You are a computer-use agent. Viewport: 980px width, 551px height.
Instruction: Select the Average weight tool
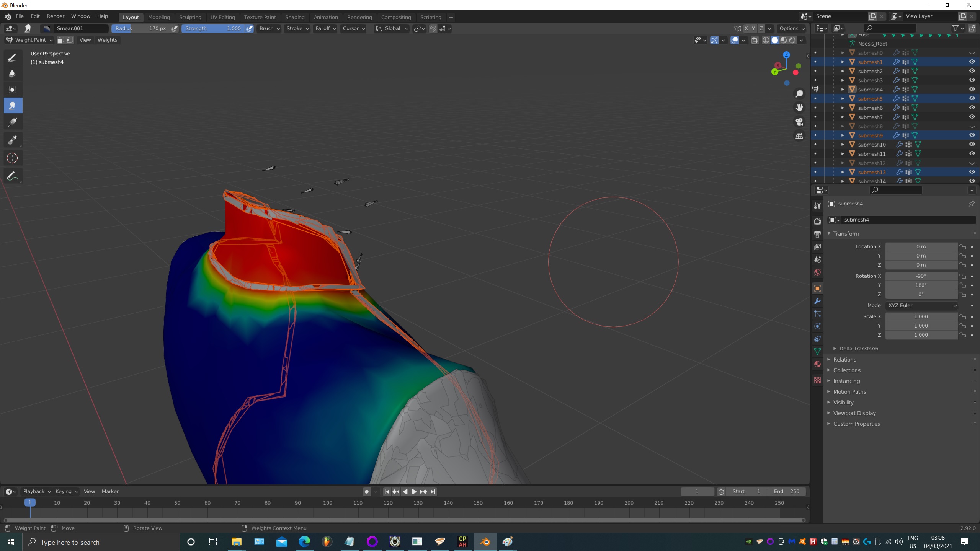(13, 90)
